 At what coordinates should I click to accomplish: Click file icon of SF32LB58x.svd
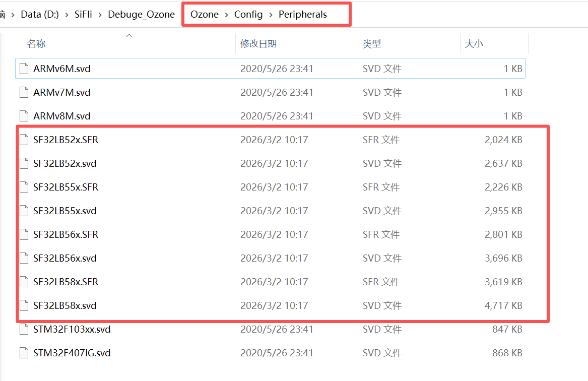[24, 305]
